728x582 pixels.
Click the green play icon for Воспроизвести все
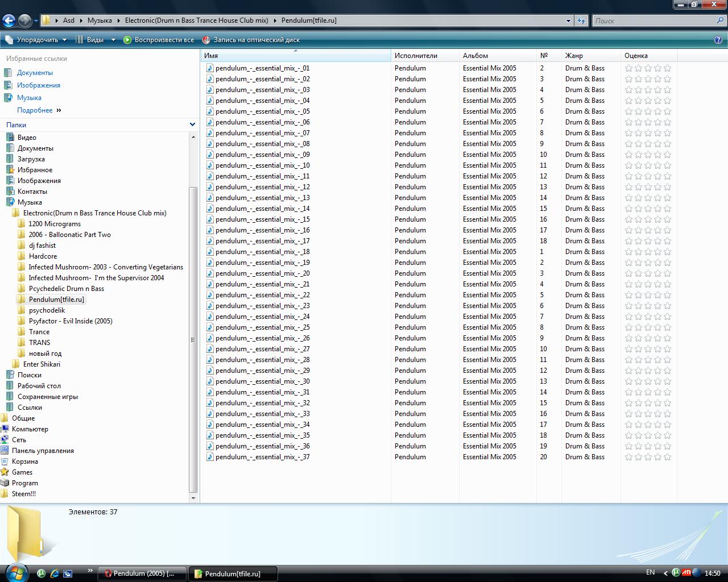pos(127,40)
